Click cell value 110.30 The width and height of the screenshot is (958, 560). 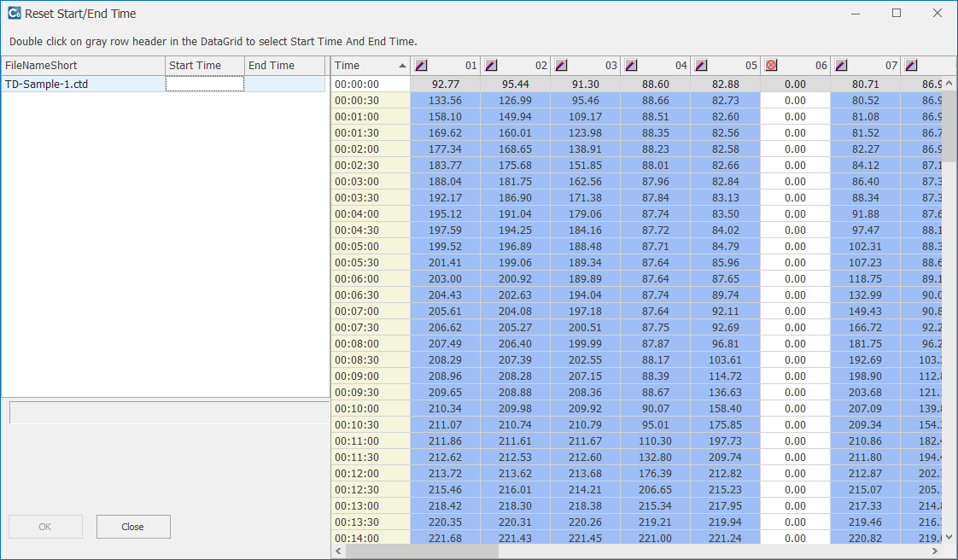[656, 441]
